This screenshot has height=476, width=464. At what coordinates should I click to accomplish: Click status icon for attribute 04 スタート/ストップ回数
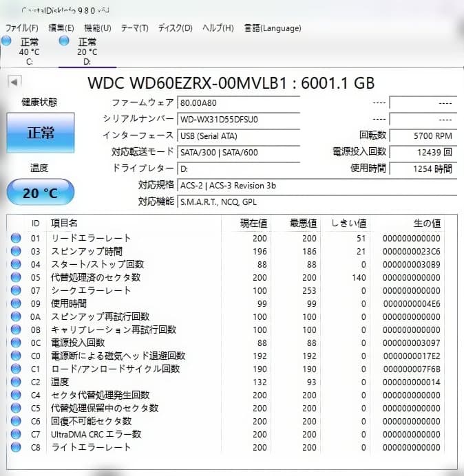(x=16, y=264)
